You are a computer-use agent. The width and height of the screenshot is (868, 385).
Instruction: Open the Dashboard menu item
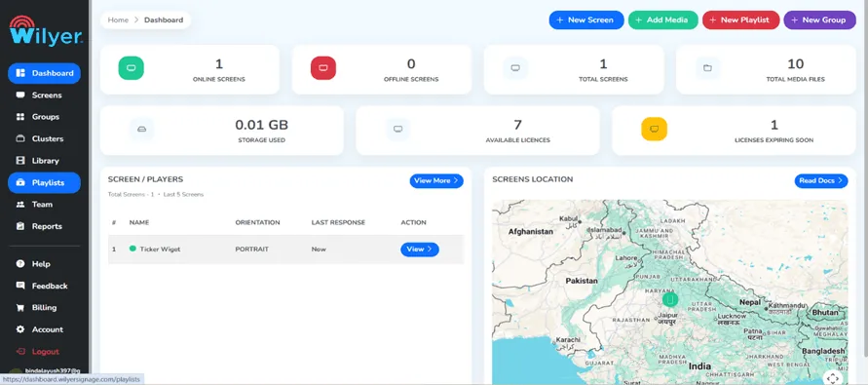pos(44,73)
